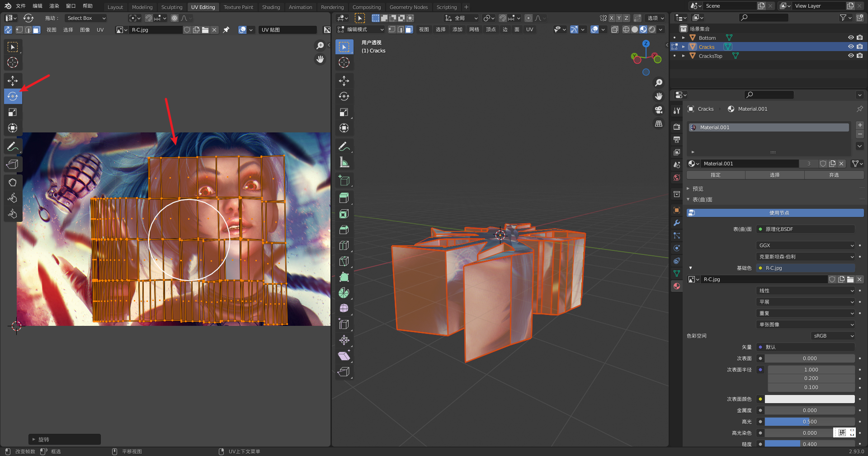Click the Deselect (弃选) material button
This screenshot has height=456, width=868.
click(834, 175)
